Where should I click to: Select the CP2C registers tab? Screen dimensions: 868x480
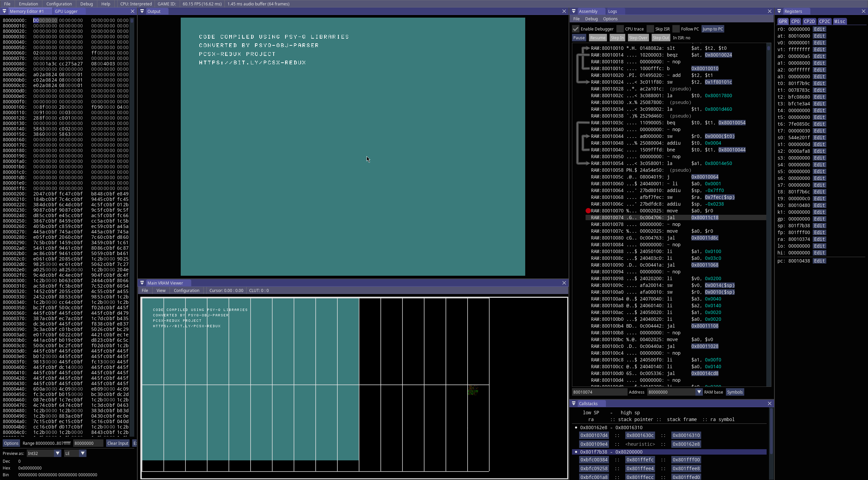[x=825, y=21]
